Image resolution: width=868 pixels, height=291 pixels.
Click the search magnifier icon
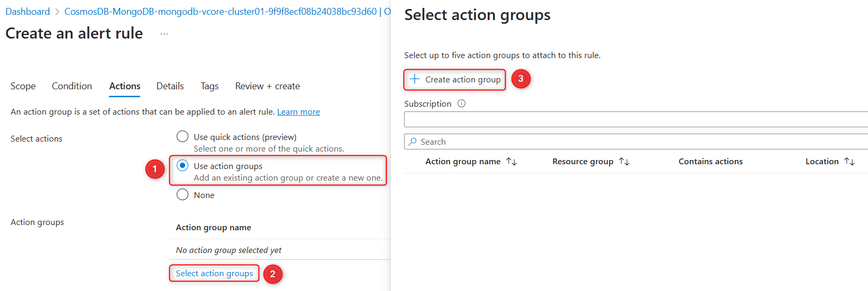point(413,142)
